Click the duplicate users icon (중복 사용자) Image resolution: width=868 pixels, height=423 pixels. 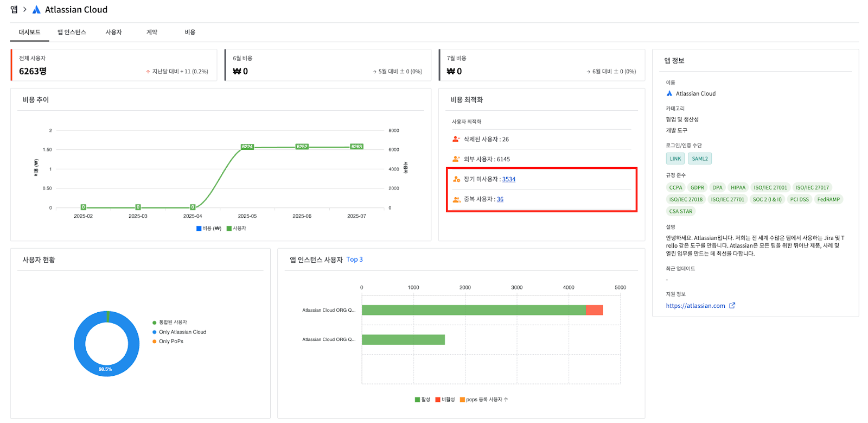(456, 199)
